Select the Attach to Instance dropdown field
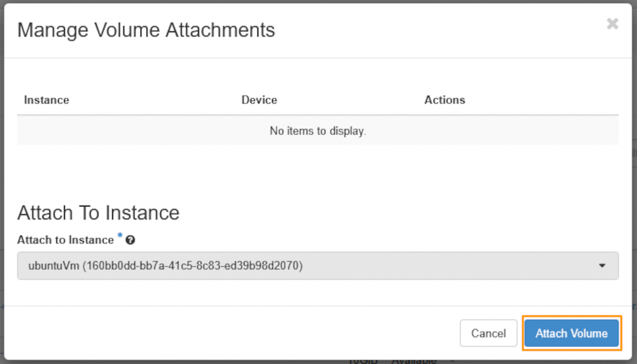The height and width of the screenshot is (364, 637). pyautogui.click(x=318, y=265)
